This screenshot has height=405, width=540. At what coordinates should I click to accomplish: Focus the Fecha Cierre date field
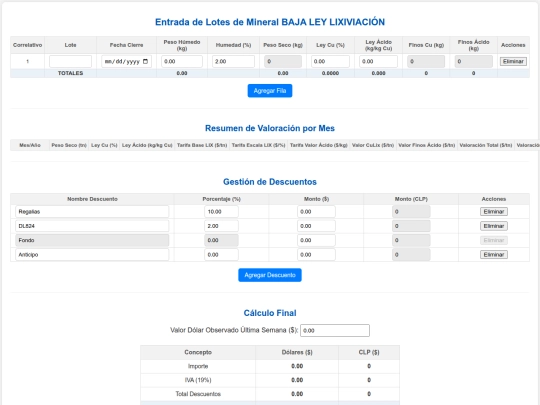126,61
